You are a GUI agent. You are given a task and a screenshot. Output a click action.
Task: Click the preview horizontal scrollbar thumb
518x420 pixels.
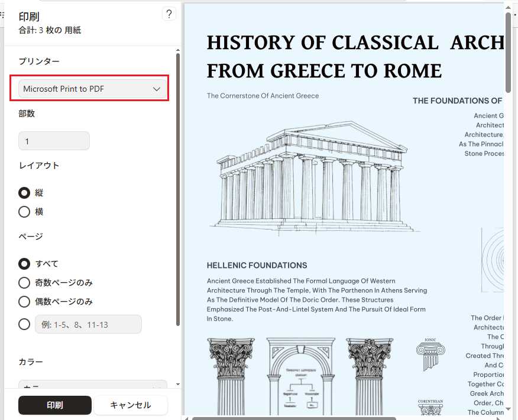pyautogui.click(x=294, y=418)
